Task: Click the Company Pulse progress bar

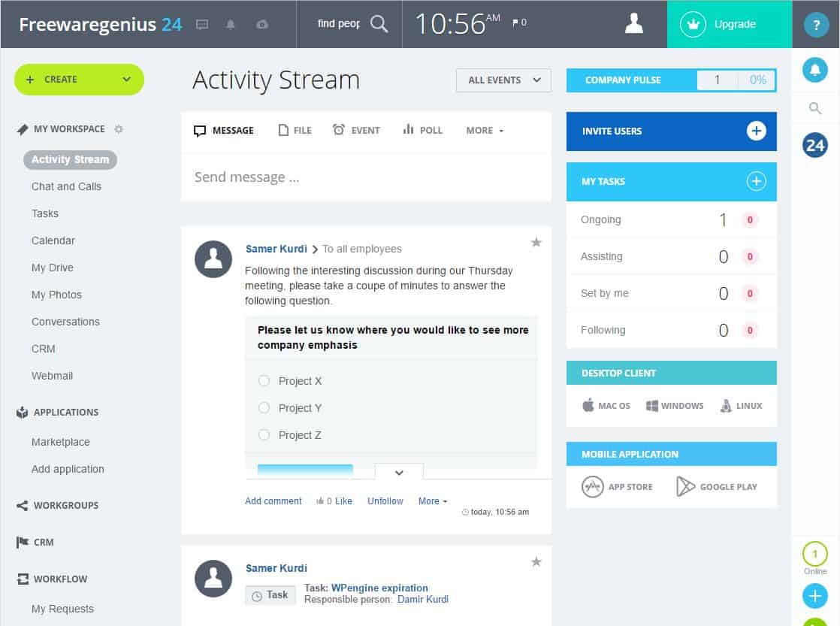Action: pos(736,80)
